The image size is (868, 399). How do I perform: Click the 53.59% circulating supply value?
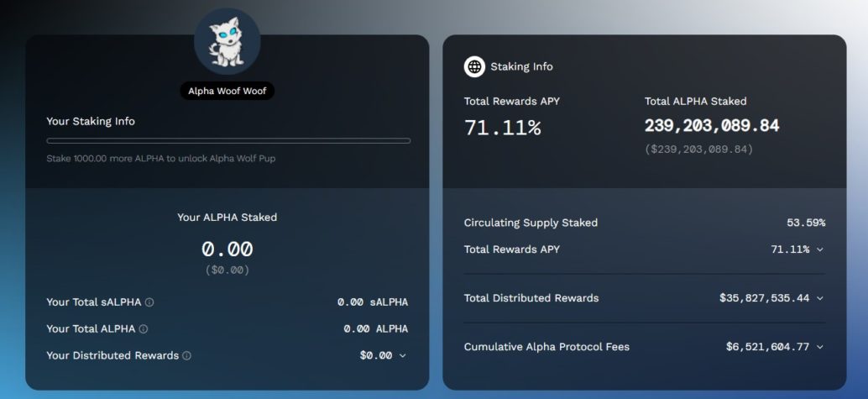click(805, 223)
